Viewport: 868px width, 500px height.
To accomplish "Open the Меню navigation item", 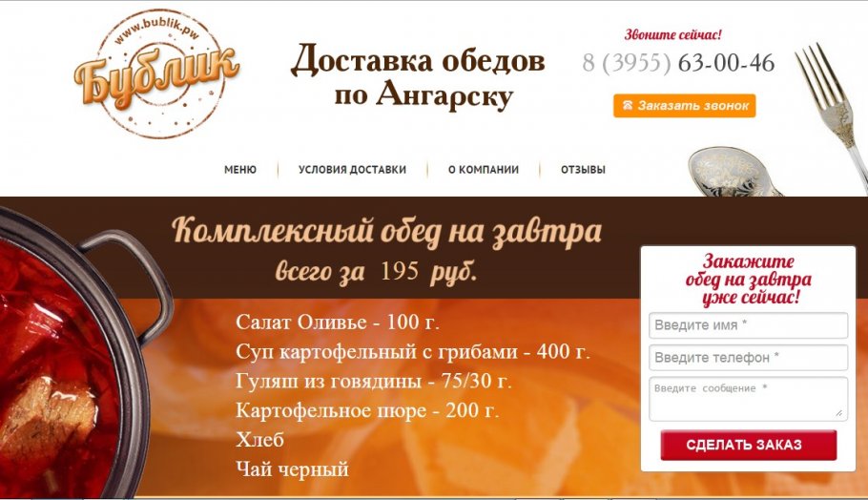I will tap(240, 170).
